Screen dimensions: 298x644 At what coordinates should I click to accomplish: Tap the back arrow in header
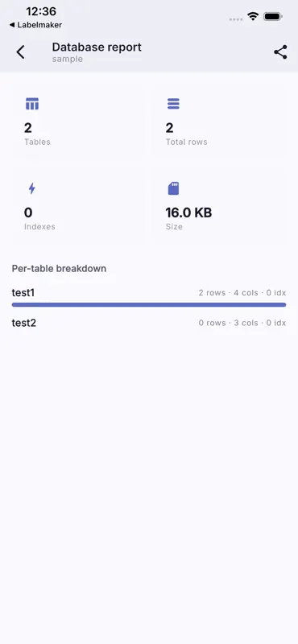(20, 52)
